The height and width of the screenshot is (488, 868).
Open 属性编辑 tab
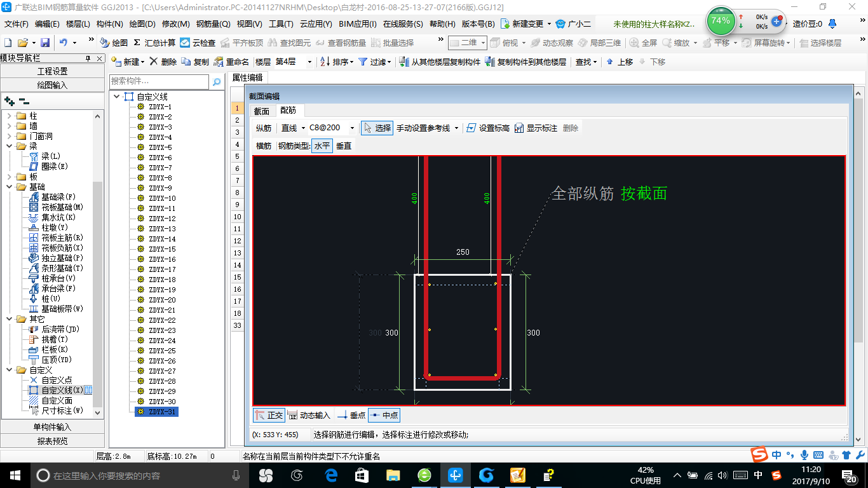(248, 78)
